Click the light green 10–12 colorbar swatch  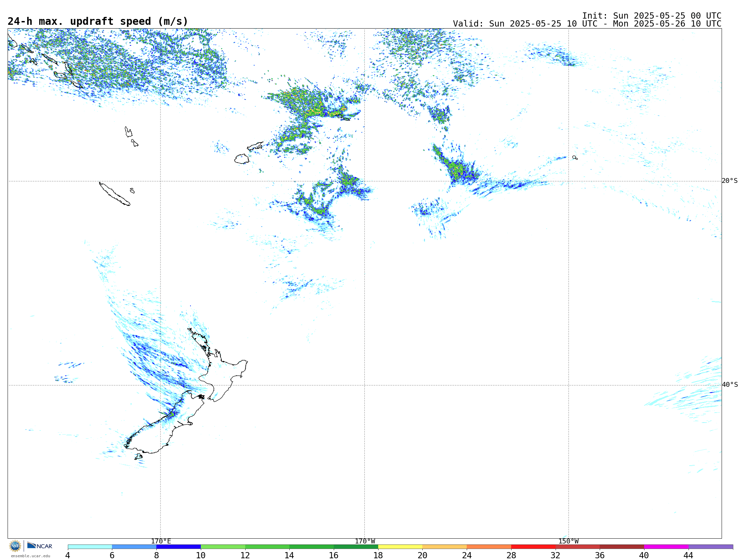point(223,547)
